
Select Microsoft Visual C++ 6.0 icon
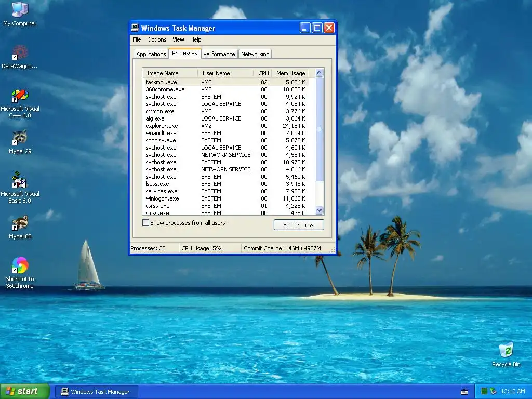point(20,103)
